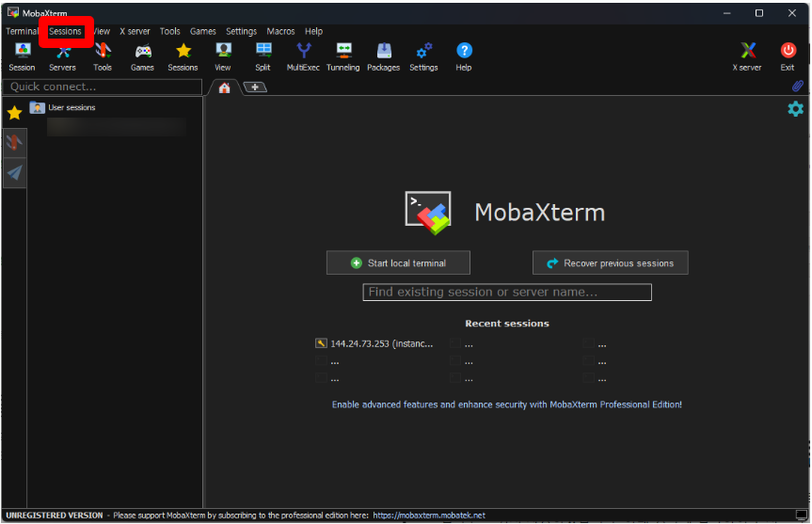Open the Tools menu
Image resolution: width=812 pixels, height=524 pixels.
tap(170, 31)
